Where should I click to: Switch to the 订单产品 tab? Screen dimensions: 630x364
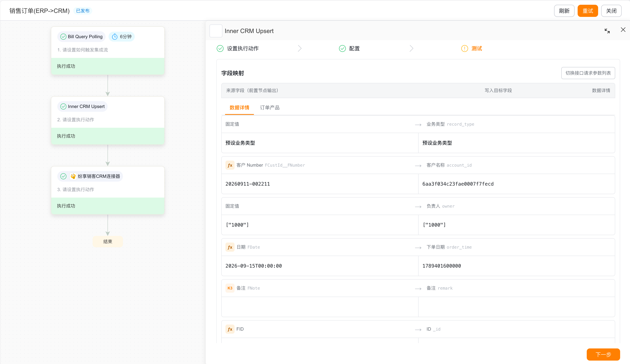coord(270,108)
